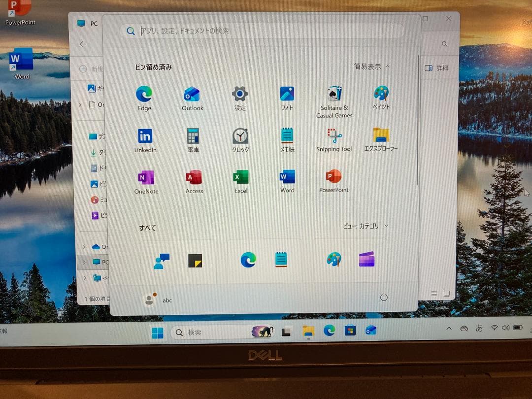This screenshot has height=399, width=532.
Task: Click the volume speaker tray icon
Action: coord(505,328)
